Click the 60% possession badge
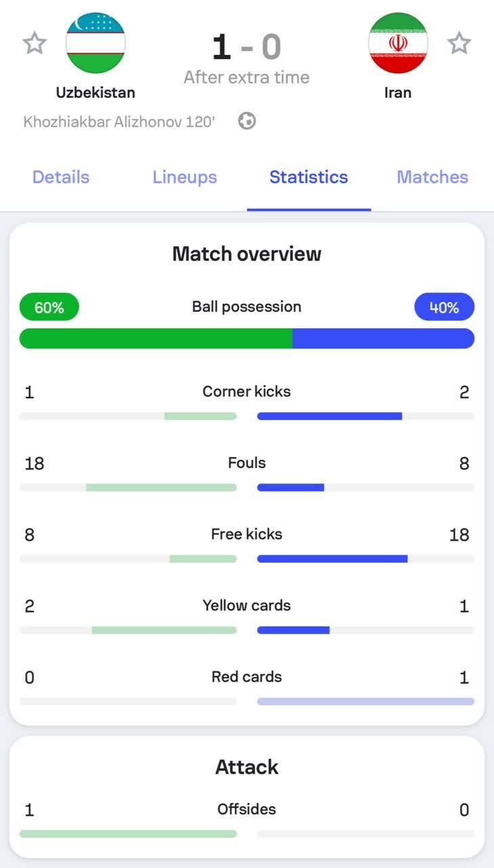This screenshot has width=494, height=868. (x=49, y=307)
